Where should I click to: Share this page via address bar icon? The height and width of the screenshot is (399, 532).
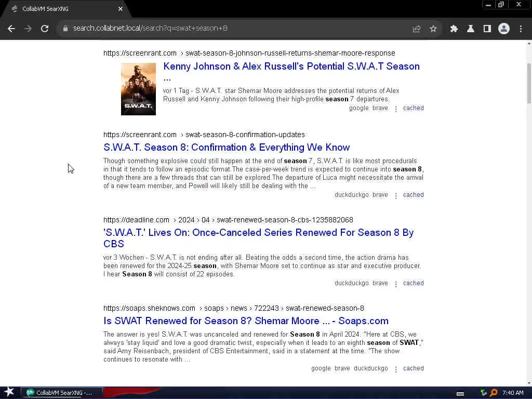(417, 29)
